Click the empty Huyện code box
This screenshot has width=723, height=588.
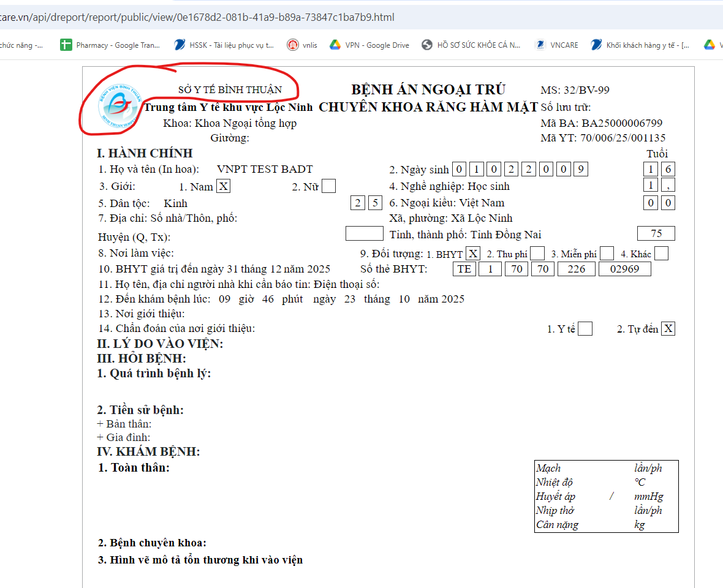(365, 233)
